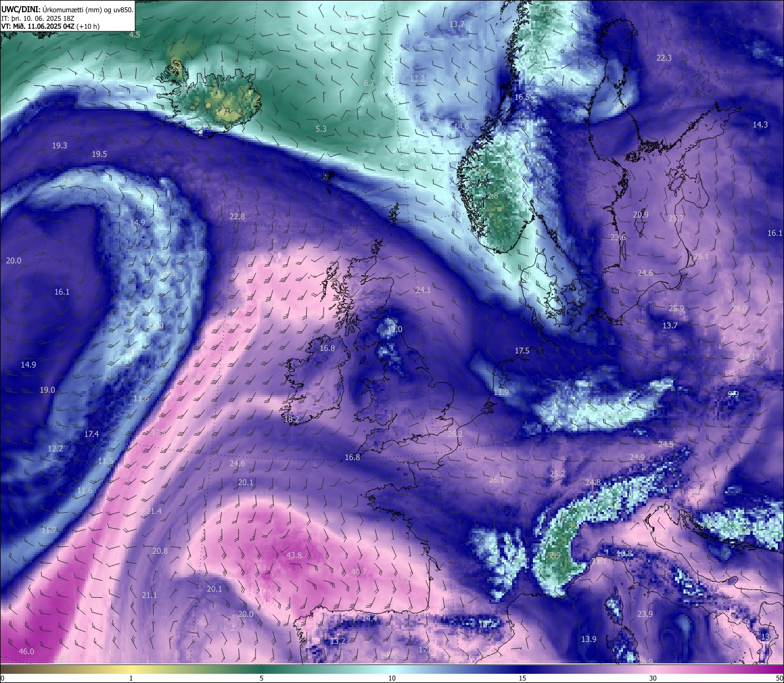Click the '30' label on the color scale
The width and height of the screenshot is (784, 683).
coord(653,678)
